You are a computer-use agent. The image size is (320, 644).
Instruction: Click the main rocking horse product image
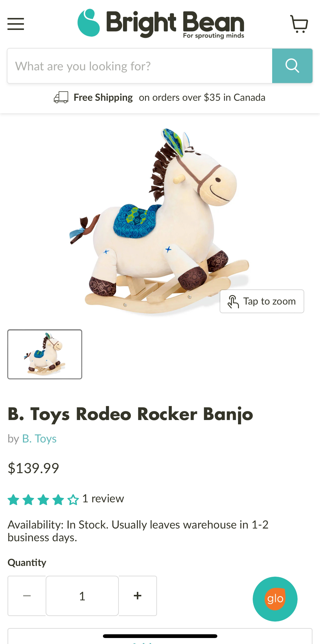(x=160, y=221)
